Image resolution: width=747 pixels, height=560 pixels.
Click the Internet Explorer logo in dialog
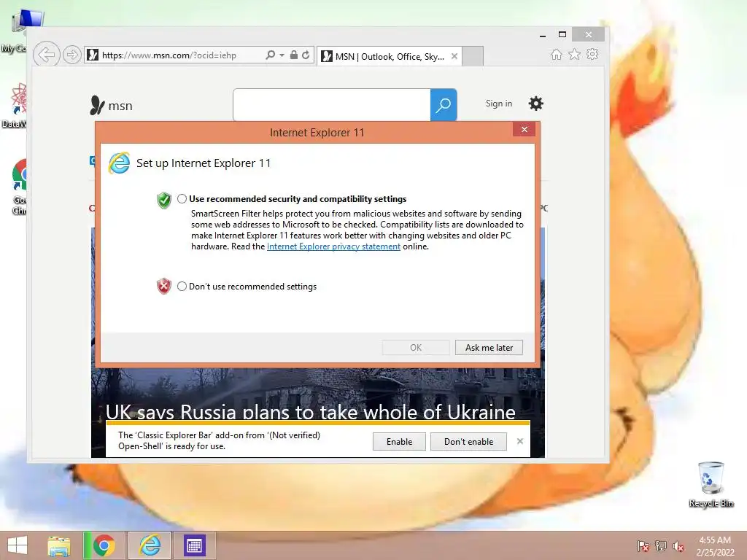119,163
